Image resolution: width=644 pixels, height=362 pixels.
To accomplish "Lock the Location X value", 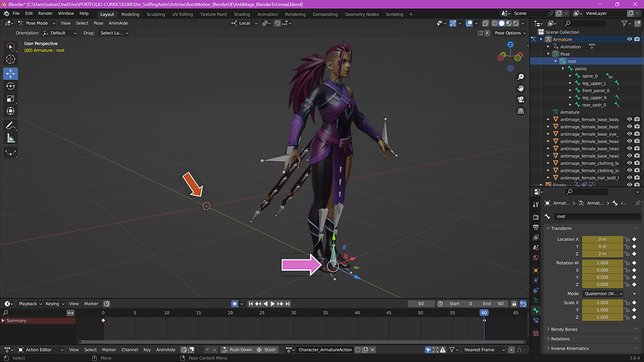I will point(627,239).
